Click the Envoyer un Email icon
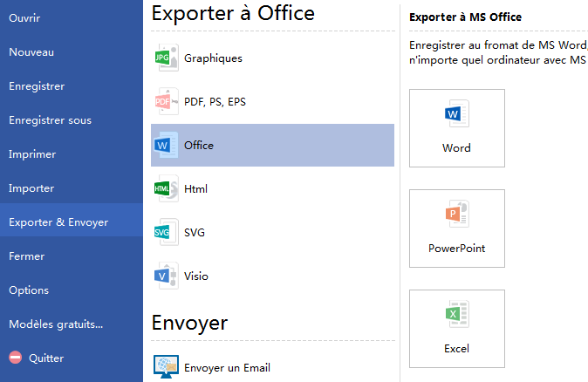 tap(165, 367)
